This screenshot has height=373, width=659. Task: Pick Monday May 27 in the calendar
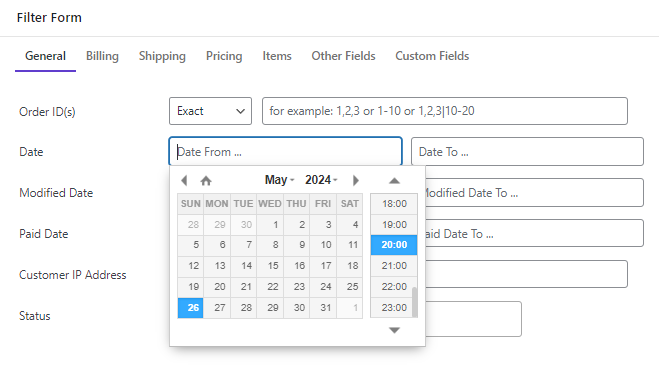217,308
